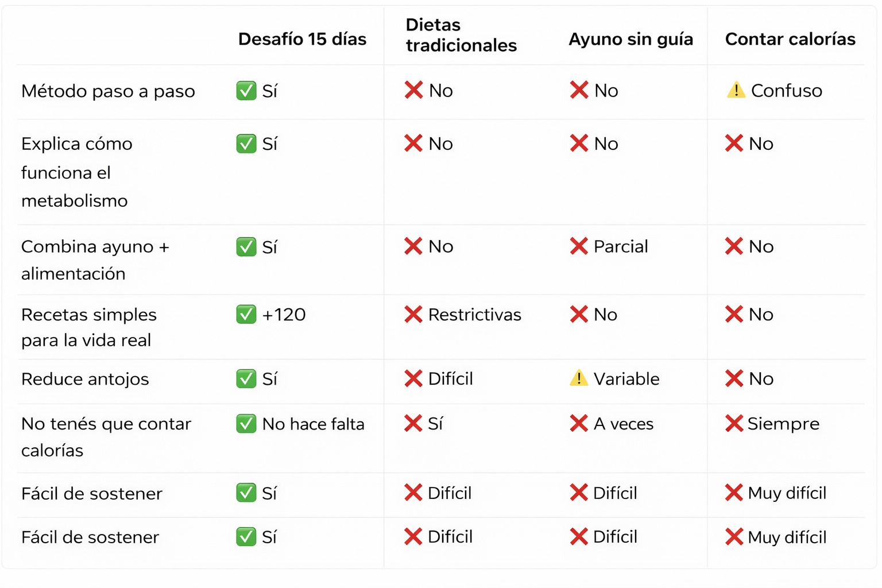This screenshot has height=588, width=882.
Task: Click the "Explica cómo funciona el metabolismo" row label
Action: tap(76, 172)
